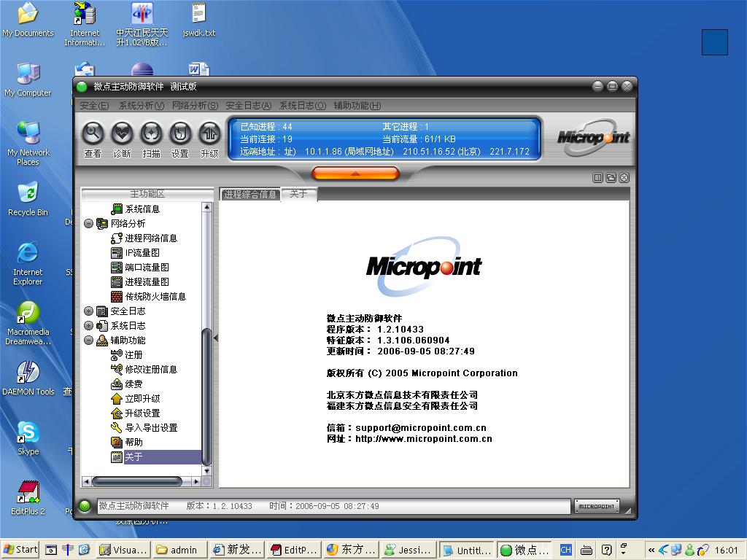
Task: Select the DAEMON Tools desktop icon
Action: coord(28,378)
